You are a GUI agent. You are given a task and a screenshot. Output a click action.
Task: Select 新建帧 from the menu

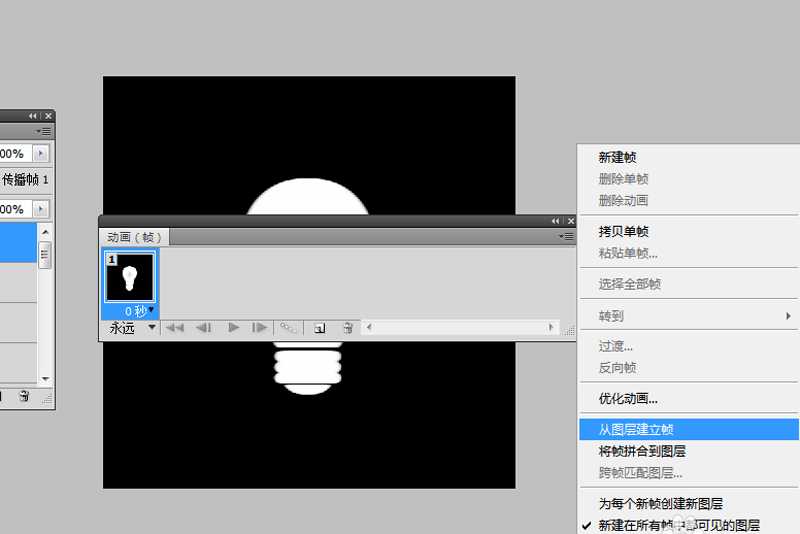pos(617,157)
